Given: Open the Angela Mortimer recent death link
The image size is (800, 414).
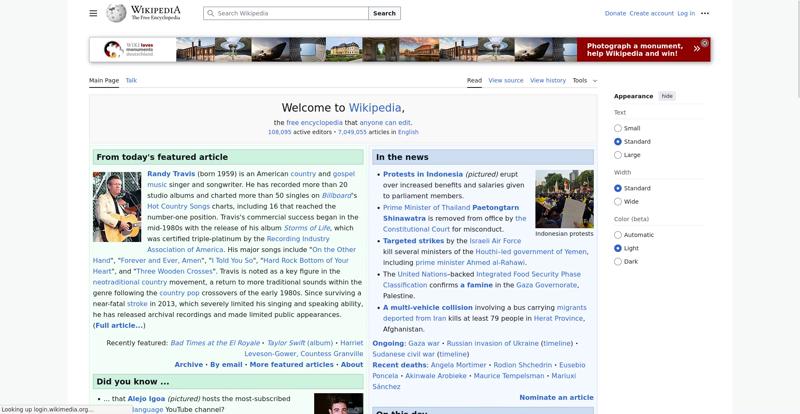Looking at the screenshot, I should pos(458,366).
